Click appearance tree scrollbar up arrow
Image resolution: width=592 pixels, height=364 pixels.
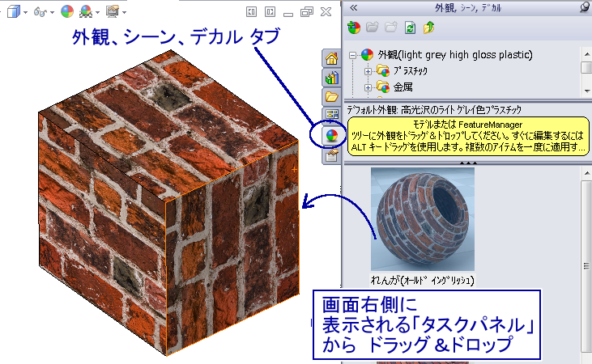point(586,54)
